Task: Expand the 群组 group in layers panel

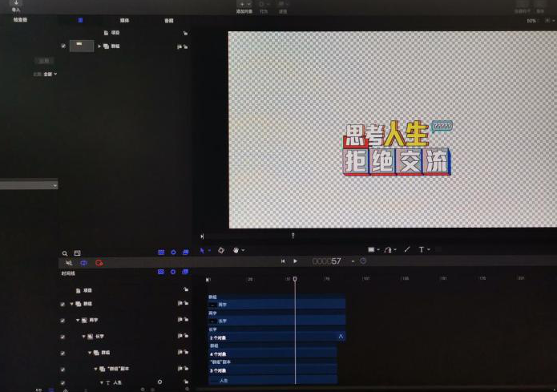Action: [100, 46]
